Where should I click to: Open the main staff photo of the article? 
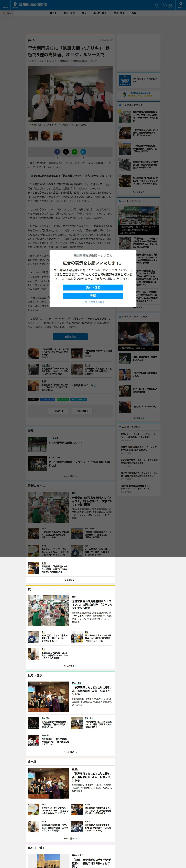pyautogui.click(x=70, y=94)
